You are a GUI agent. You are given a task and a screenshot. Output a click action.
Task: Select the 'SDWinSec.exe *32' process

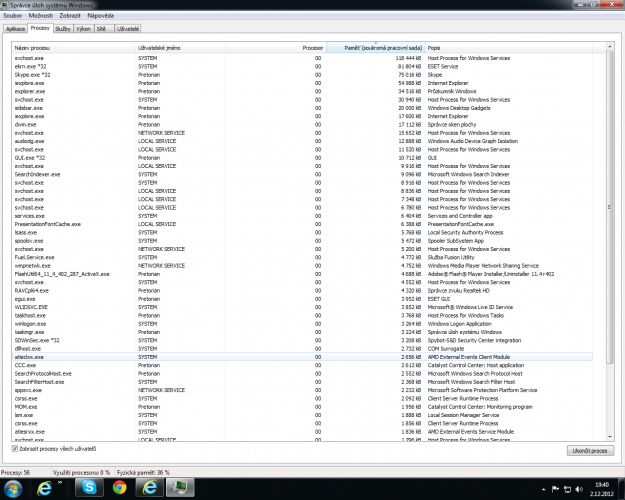[x=302, y=340]
